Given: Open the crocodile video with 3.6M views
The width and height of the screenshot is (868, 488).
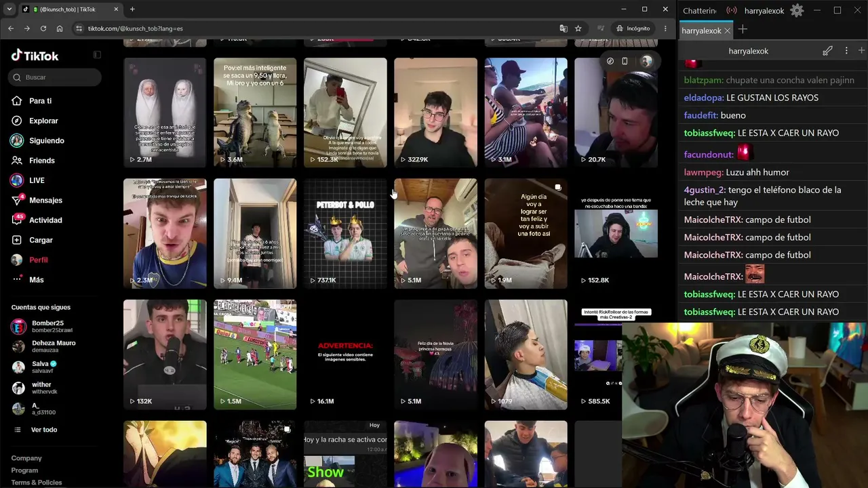Looking at the screenshot, I should [255, 113].
